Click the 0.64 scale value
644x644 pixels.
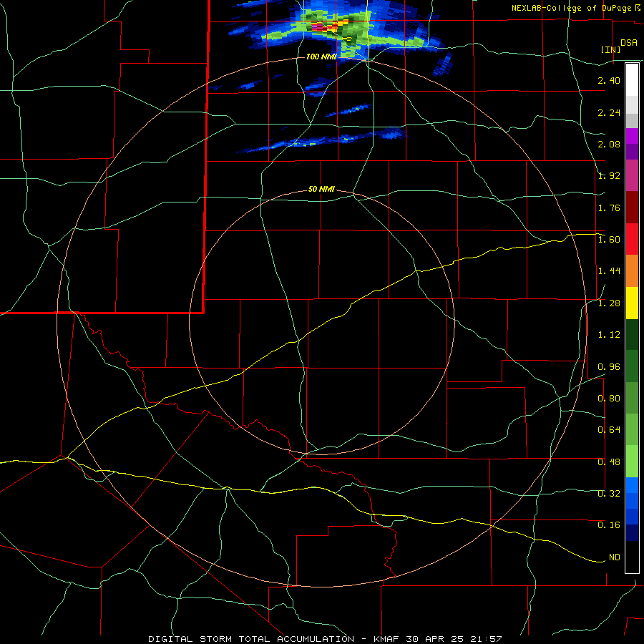coord(609,430)
